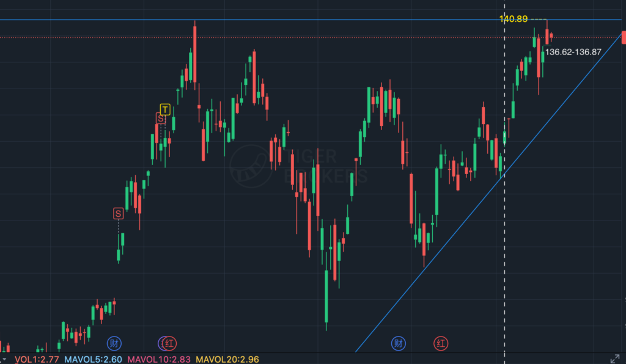Viewport: 626px width, 364px height.
Task: Click the red S marker beneath the T
Action: tap(160, 118)
